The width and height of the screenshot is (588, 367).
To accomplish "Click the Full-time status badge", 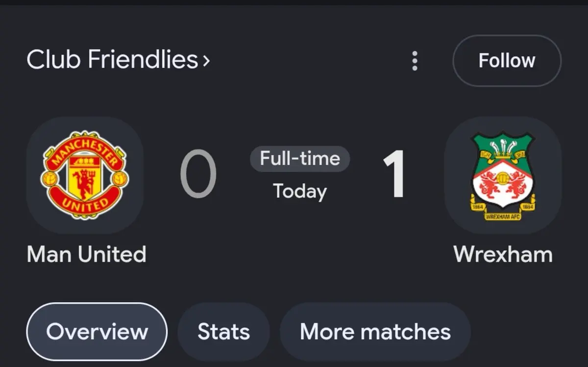I will [300, 158].
